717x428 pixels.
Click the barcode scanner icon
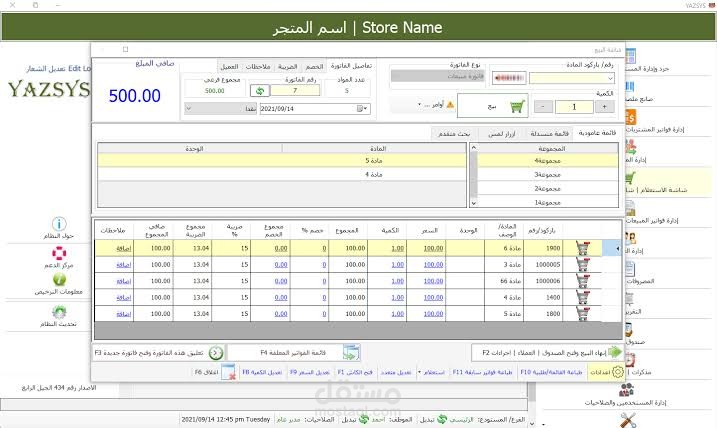[x=509, y=78]
